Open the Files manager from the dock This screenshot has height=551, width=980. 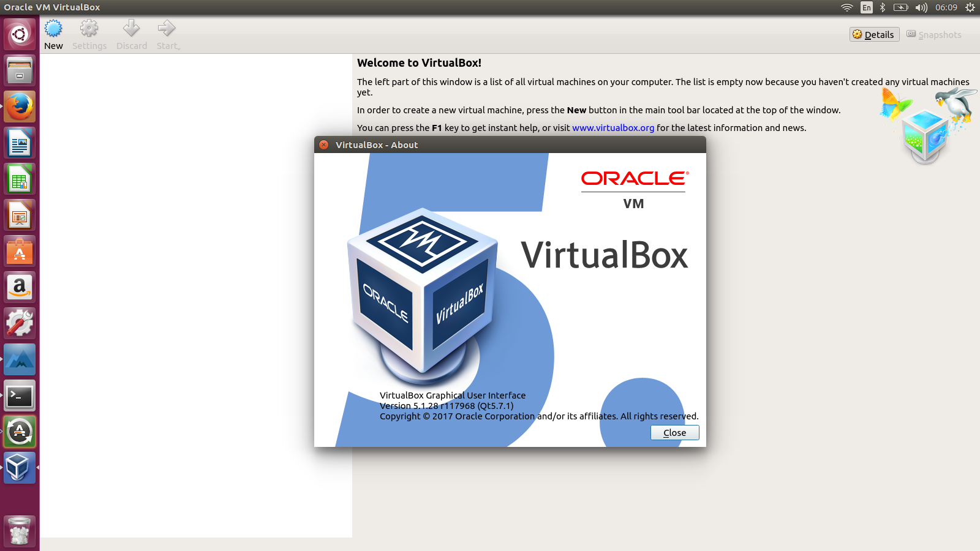tap(20, 70)
